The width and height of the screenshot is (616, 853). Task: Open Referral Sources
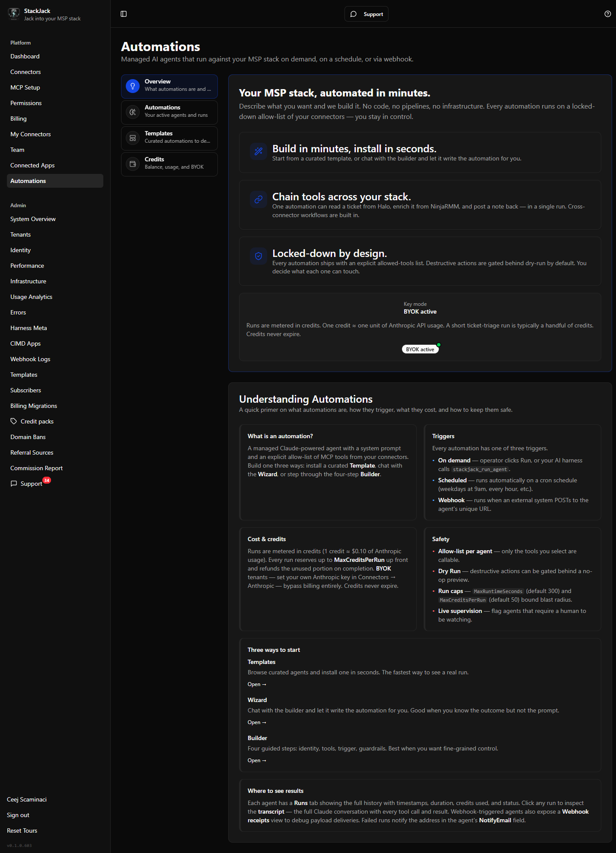click(55, 452)
